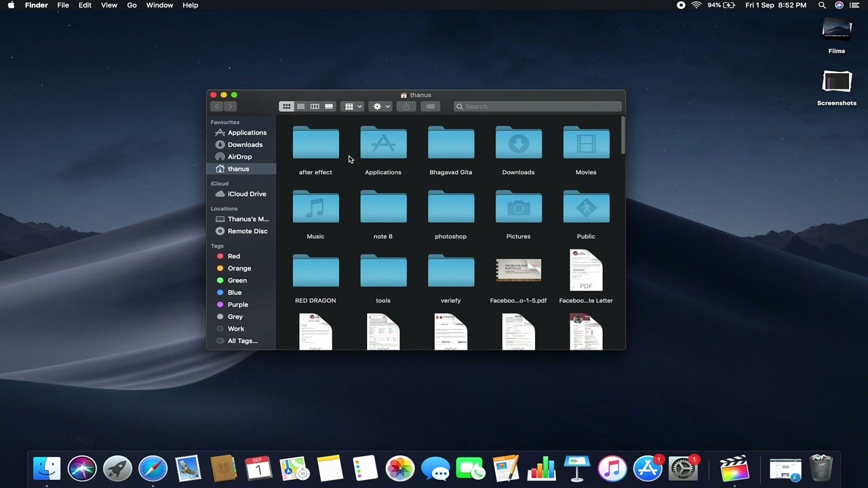Image resolution: width=868 pixels, height=488 pixels.
Task: Switch Finder to list view
Action: pos(300,106)
